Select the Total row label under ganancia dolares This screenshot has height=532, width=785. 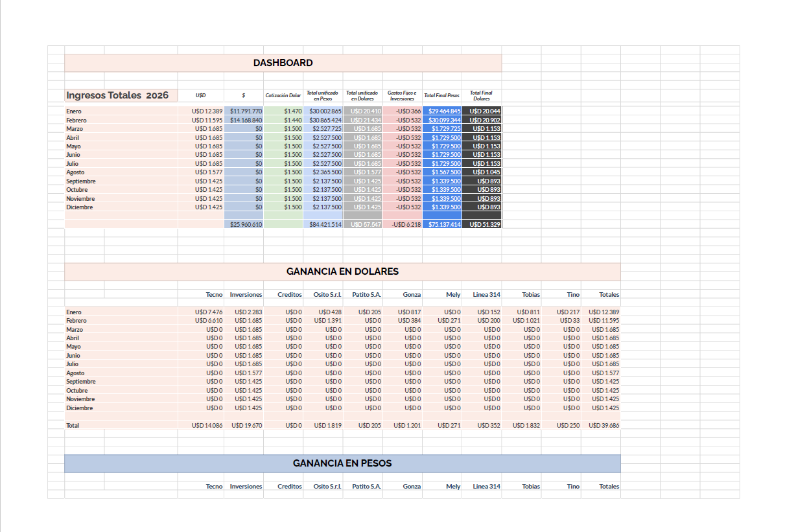[70, 425]
